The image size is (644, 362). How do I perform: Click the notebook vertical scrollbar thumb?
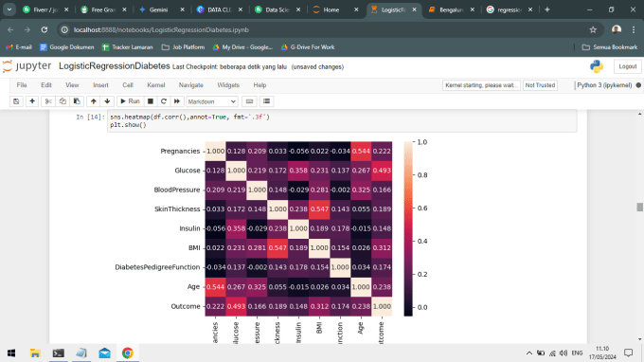tap(639, 208)
